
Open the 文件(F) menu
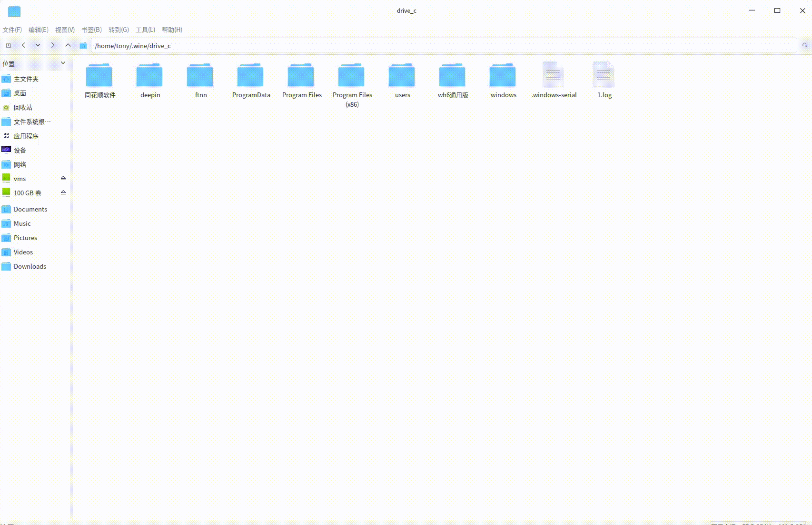pyautogui.click(x=12, y=30)
